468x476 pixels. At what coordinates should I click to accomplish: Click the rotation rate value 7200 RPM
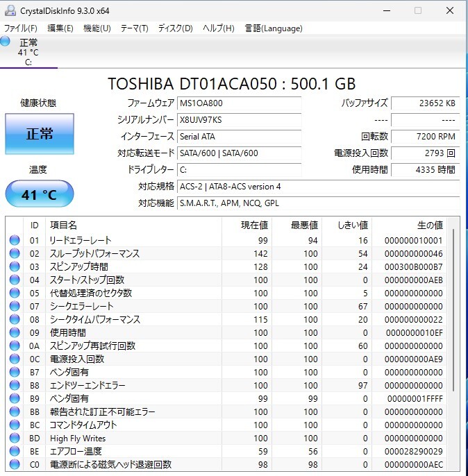point(426,137)
